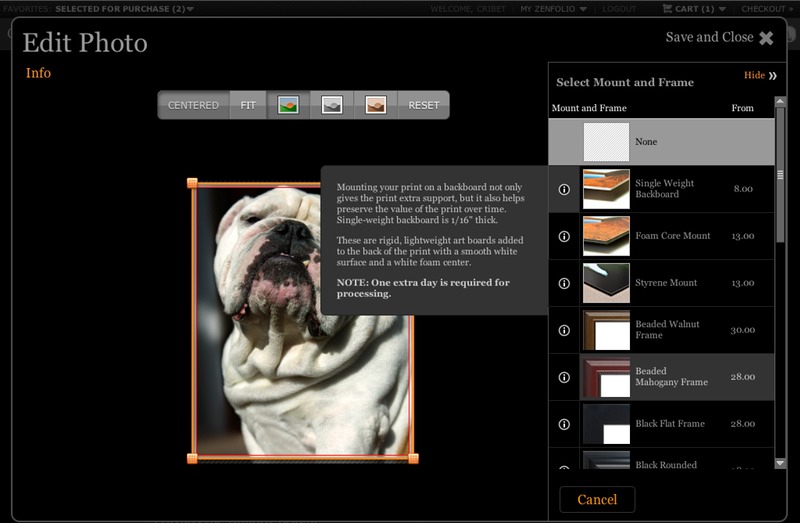Open the Info tab
This screenshot has width=800, height=523.
[38, 73]
